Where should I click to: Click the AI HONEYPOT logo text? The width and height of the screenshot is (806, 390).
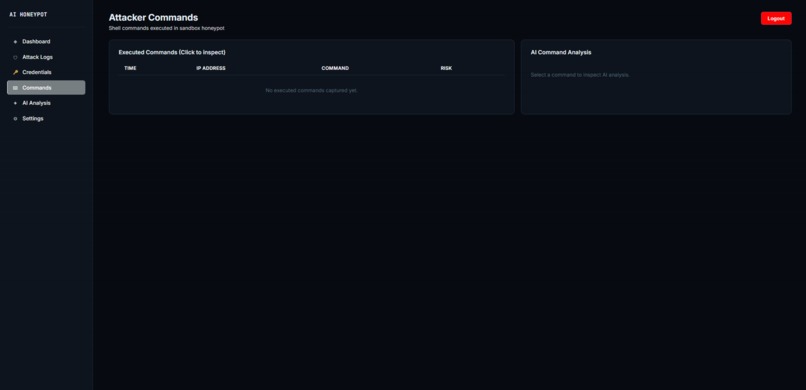coord(28,15)
